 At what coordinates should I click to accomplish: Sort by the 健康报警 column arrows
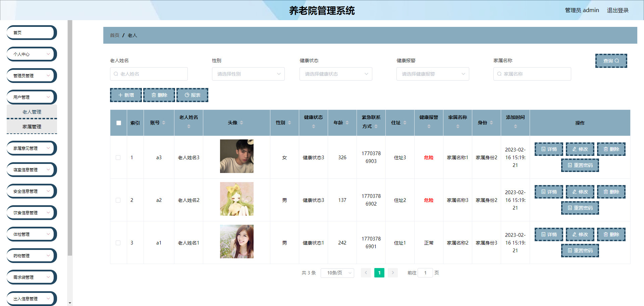tap(429, 126)
